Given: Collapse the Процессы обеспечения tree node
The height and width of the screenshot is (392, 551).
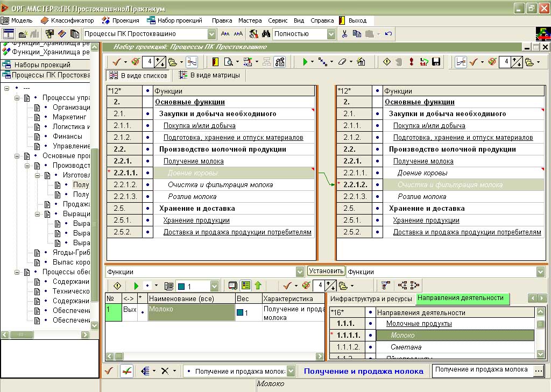Looking at the screenshot, I should tap(17, 272).
